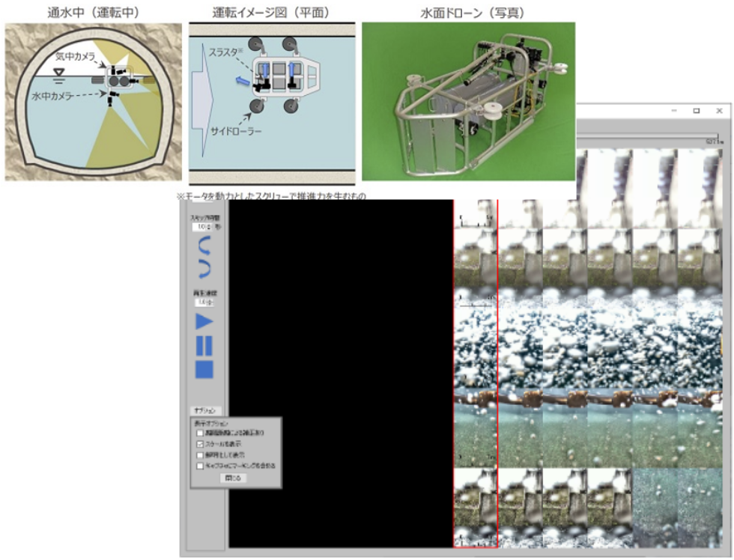Enable the first checkbox in 表示オプション
This screenshot has width=734, height=560.
click(199, 433)
